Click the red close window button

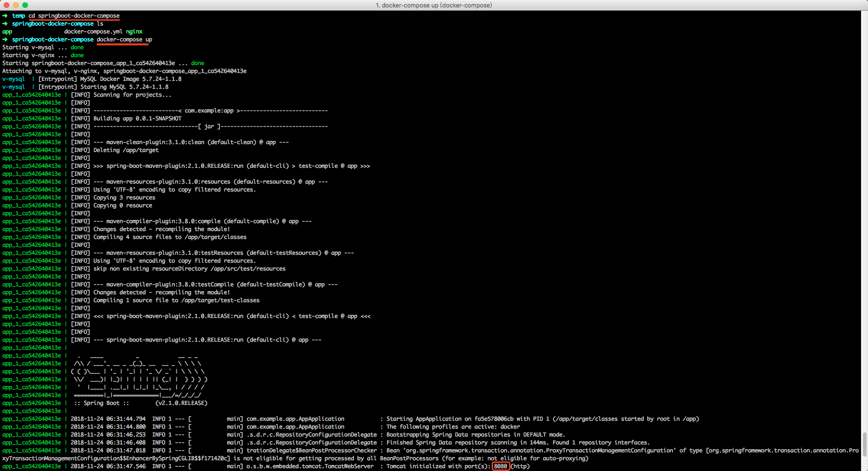click(7, 5)
